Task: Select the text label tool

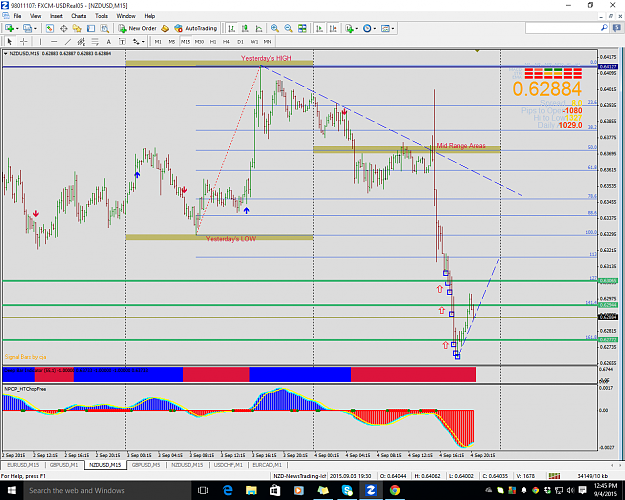Action: click(x=122, y=41)
